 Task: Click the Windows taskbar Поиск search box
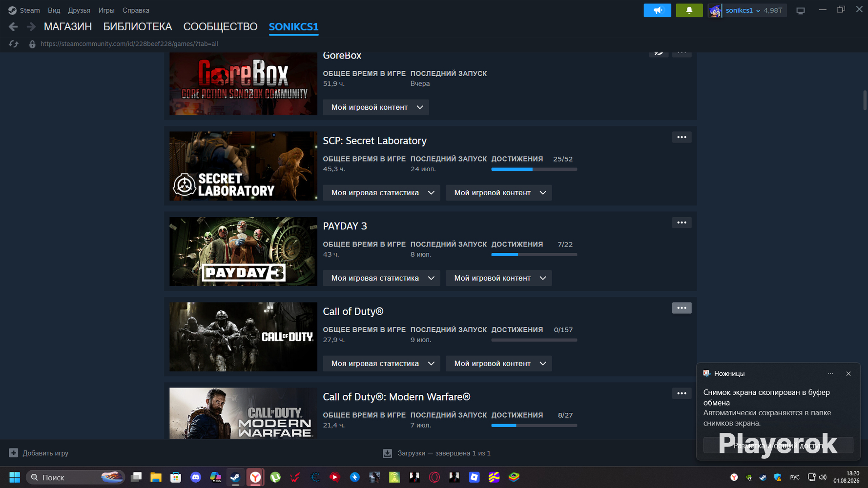76,477
